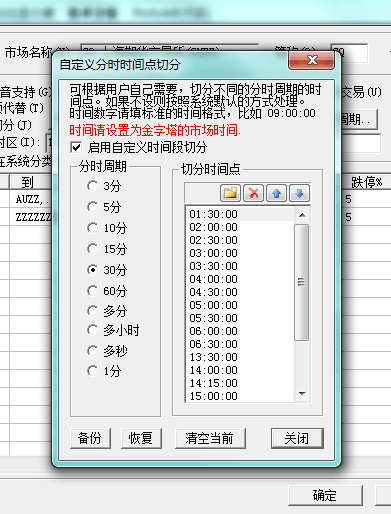Viewport: 391px width, 514px height.
Task: Select the 03:30:00 time entry
Action: coord(240,266)
